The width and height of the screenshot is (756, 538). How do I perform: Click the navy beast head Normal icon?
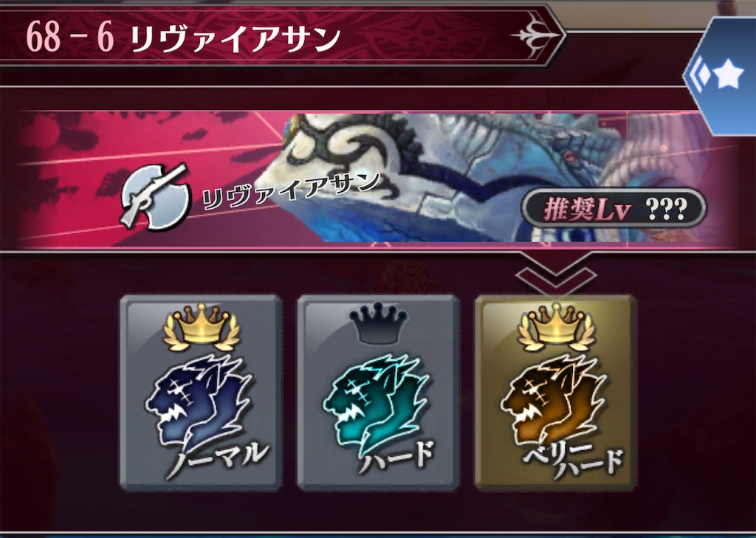tap(199, 402)
